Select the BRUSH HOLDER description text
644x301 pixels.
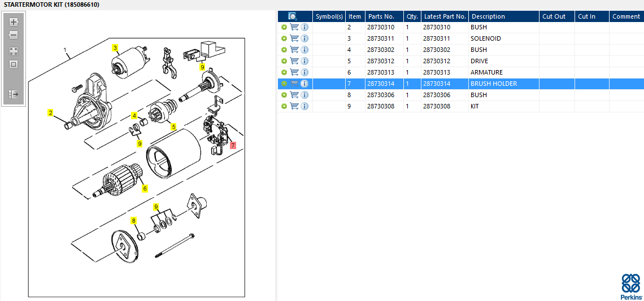(493, 84)
